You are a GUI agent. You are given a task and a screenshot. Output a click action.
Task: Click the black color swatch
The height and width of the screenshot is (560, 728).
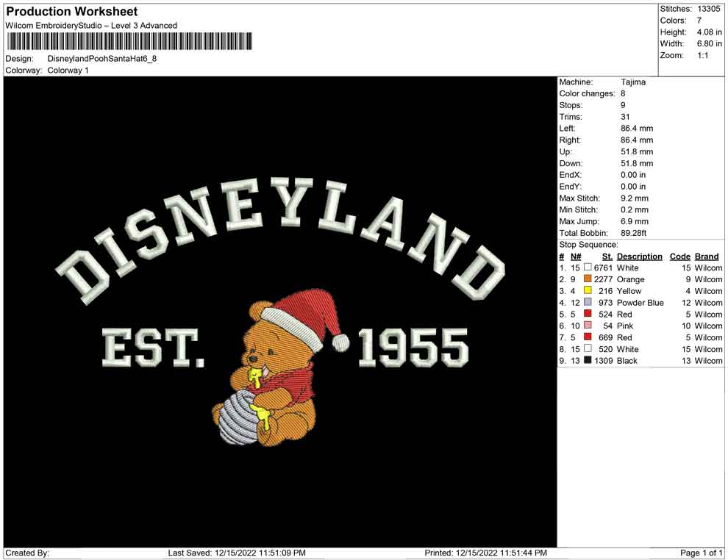pyautogui.click(x=588, y=360)
